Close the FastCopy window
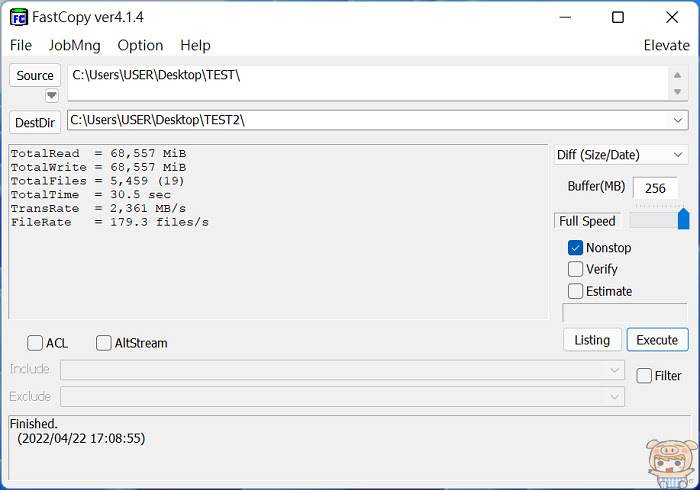 (672, 17)
